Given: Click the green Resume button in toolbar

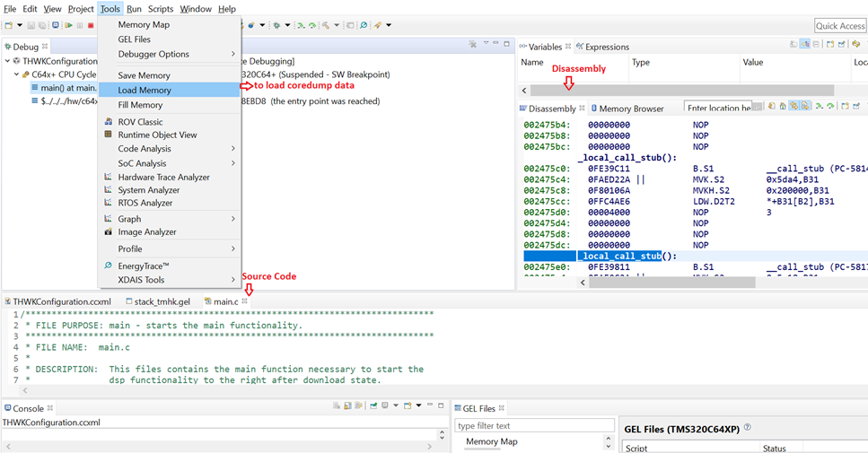Looking at the screenshot, I should coord(68,25).
